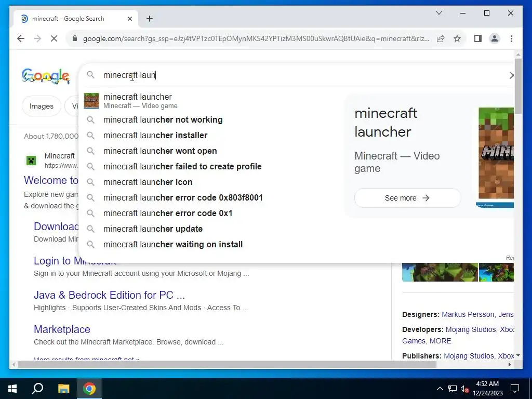
Task: Click Minecraft creeper site favicon
Action: pos(31,160)
